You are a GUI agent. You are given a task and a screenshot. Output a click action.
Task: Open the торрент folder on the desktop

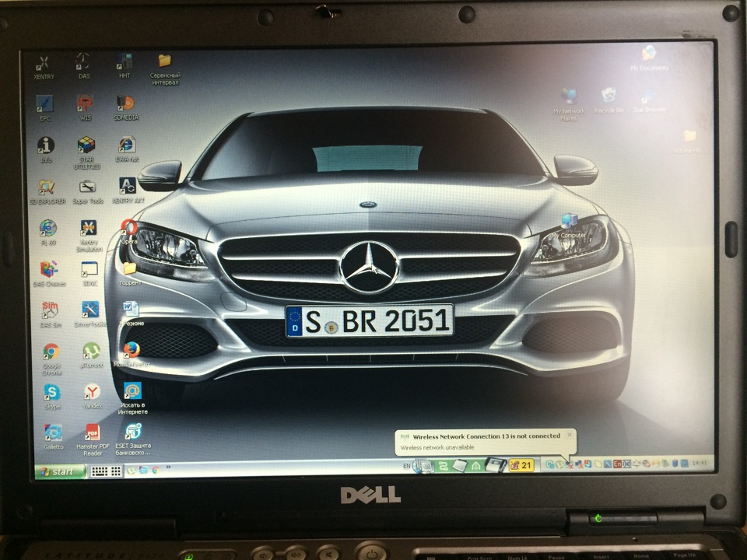pos(130,274)
